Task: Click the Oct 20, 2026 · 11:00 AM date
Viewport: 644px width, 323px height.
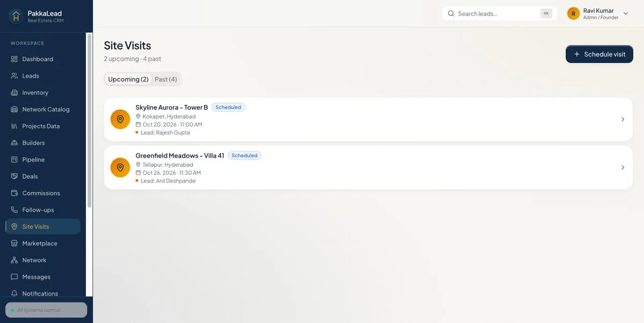Action: pos(172,124)
